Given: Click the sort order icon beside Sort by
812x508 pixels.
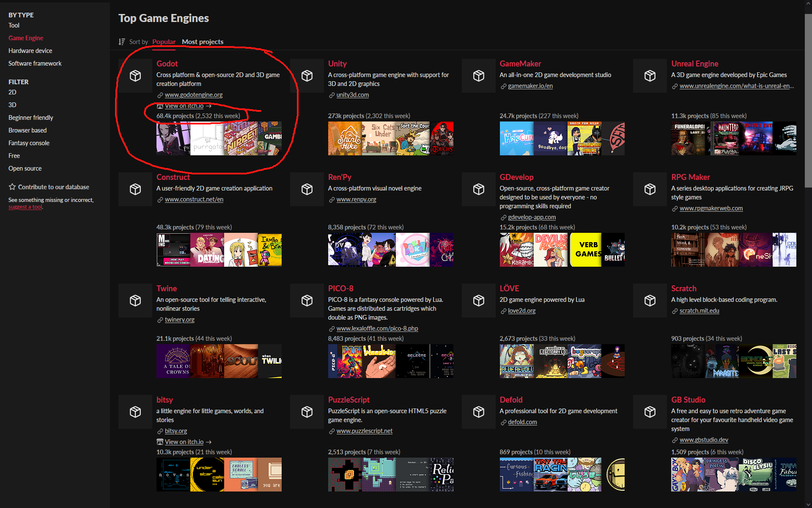Looking at the screenshot, I should coord(122,42).
